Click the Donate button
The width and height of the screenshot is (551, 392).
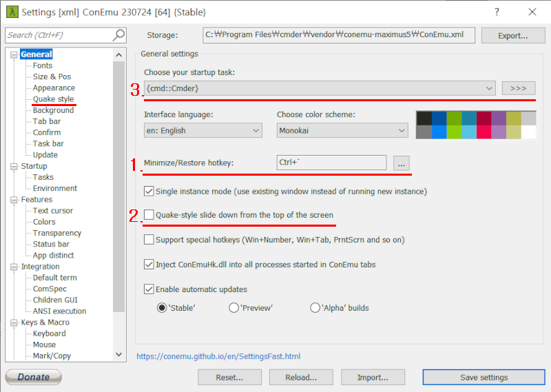pos(34,377)
